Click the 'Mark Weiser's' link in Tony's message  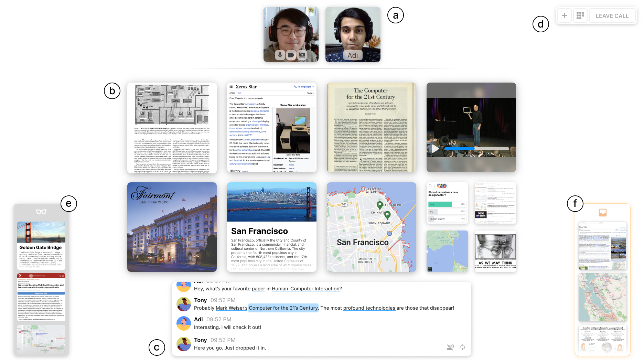pyautogui.click(x=232, y=308)
